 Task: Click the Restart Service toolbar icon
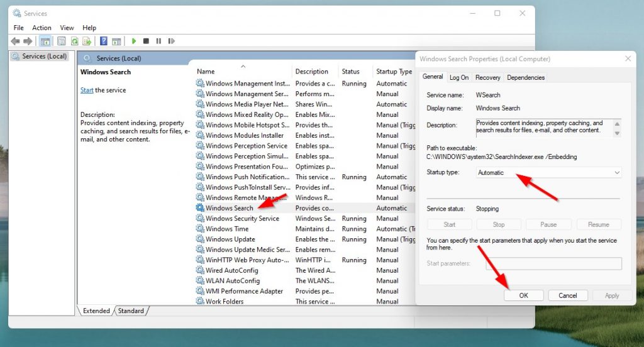pyautogui.click(x=171, y=41)
